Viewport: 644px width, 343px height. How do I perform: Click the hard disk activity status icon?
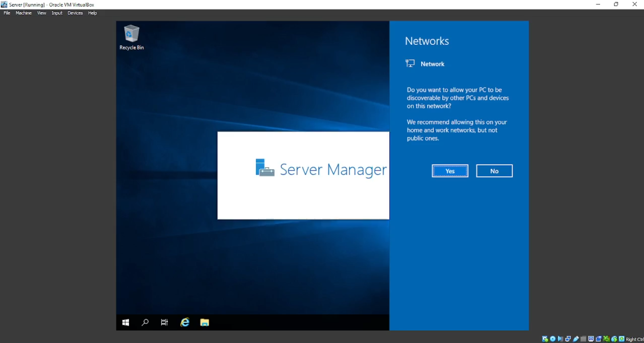click(545, 339)
